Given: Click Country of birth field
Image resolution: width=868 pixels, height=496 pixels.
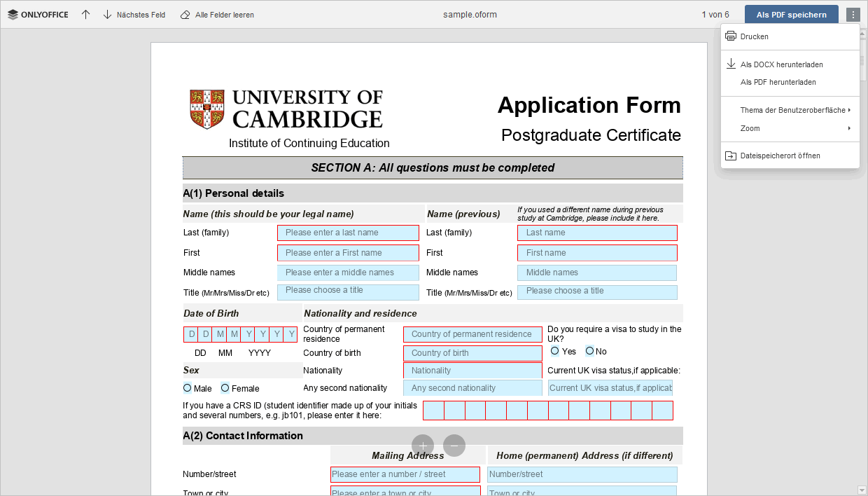Looking at the screenshot, I should (472, 353).
